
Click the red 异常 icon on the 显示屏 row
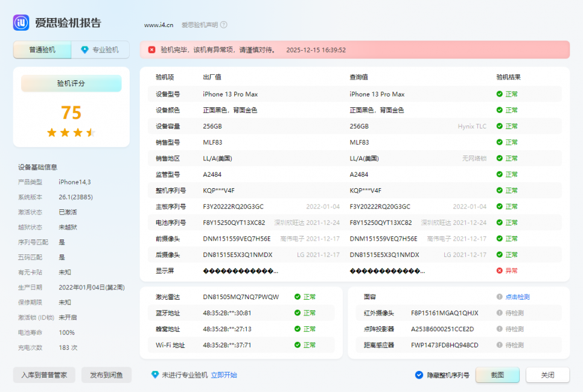499,270
